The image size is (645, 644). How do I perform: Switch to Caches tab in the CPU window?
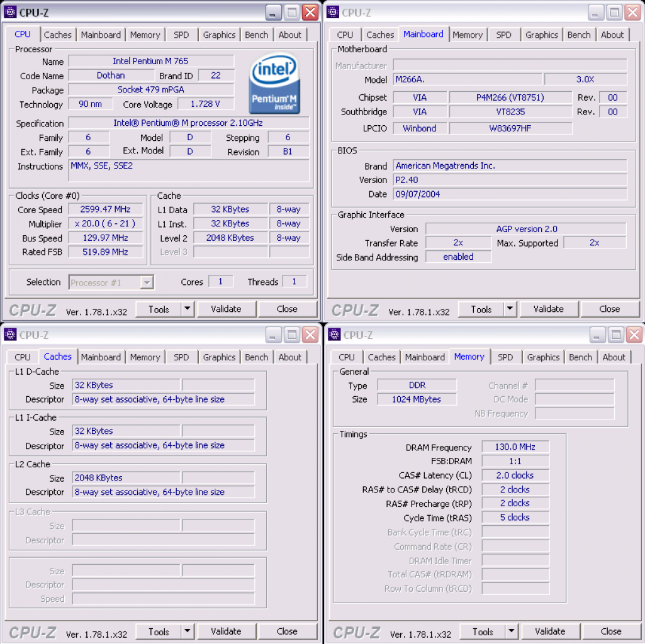click(x=58, y=35)
